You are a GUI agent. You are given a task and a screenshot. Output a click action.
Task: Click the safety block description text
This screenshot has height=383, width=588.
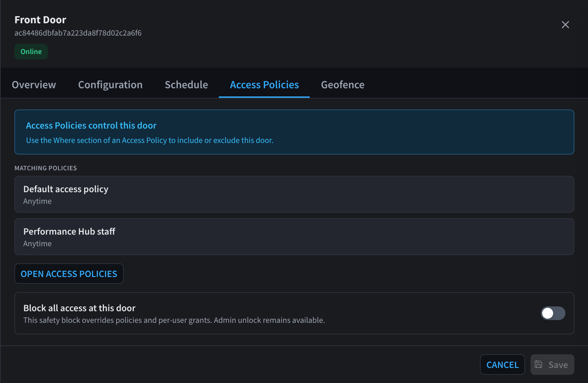174,320
